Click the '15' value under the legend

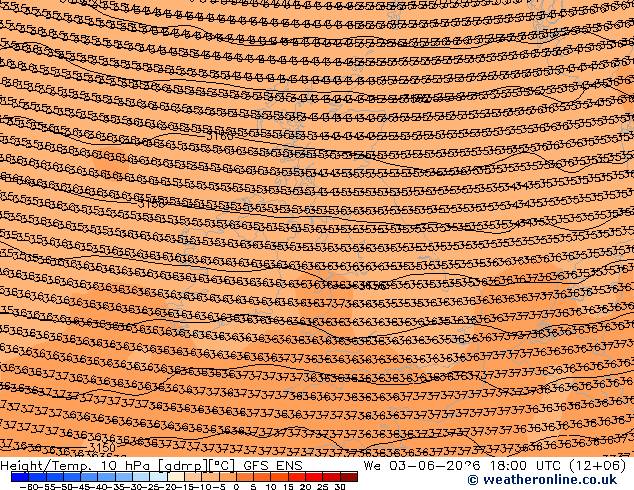tap(288, 486)
